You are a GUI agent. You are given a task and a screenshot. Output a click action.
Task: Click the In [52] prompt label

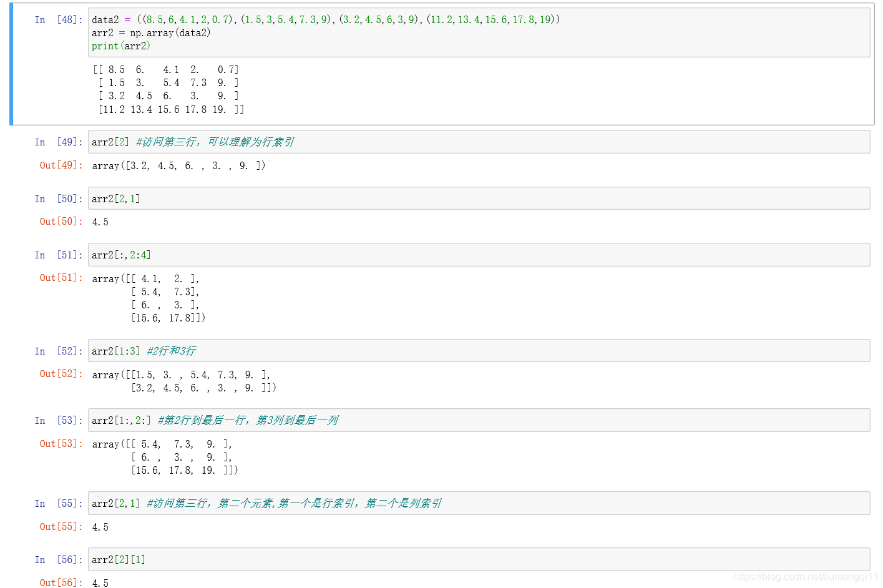coord(59,351)
